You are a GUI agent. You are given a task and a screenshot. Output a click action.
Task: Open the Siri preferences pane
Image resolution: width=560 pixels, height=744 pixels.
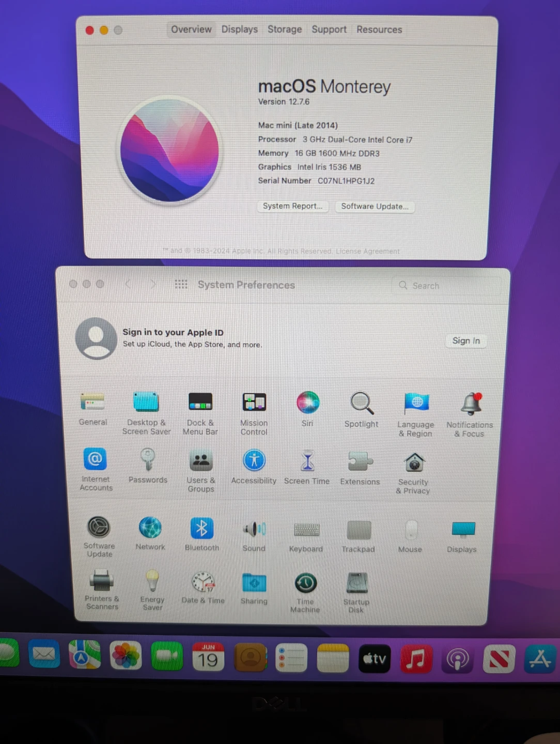(308, 403)
